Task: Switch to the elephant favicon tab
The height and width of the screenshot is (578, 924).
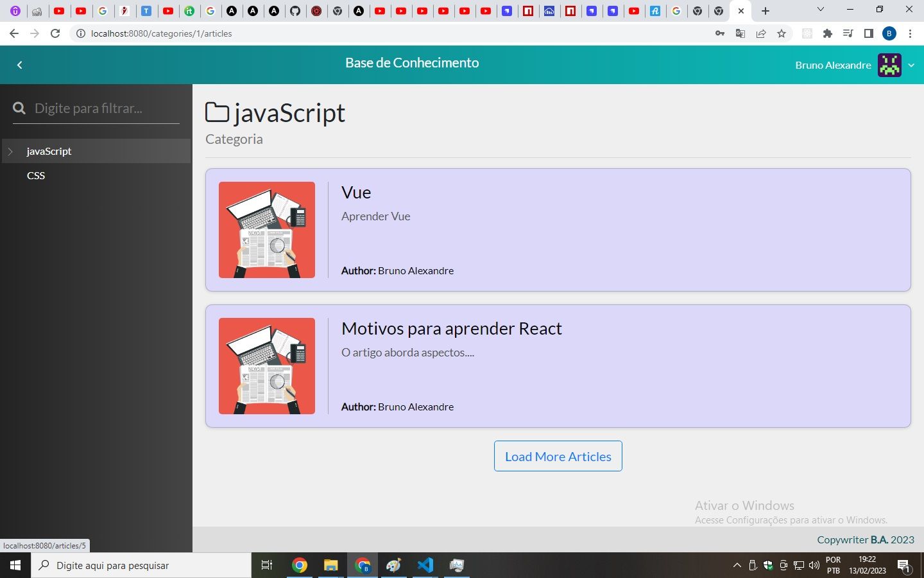Action: click(x=37, y=11)
